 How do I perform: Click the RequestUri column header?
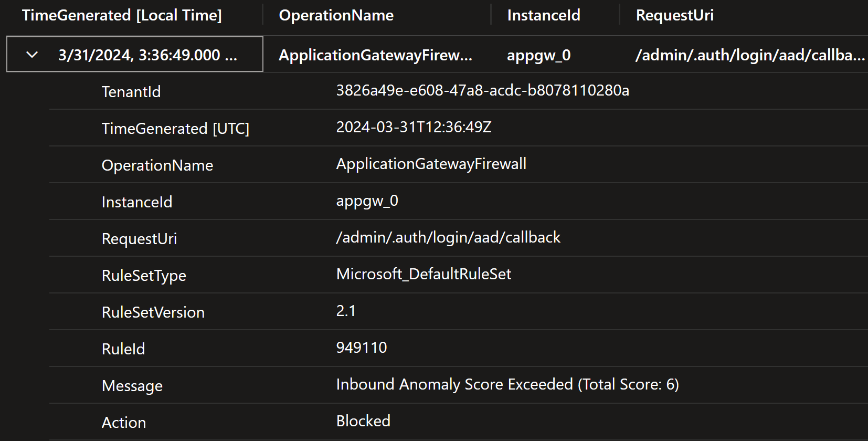click(x=675, y=15)
